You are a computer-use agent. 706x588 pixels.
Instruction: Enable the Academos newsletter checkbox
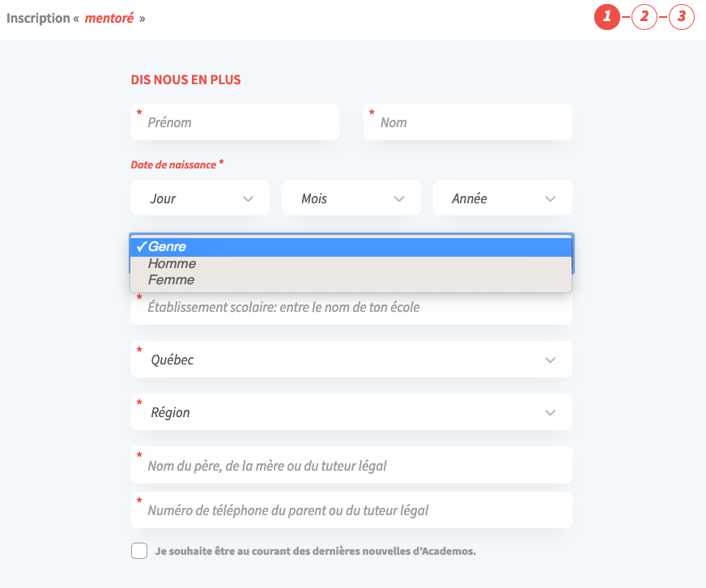[x=139, y=552]
